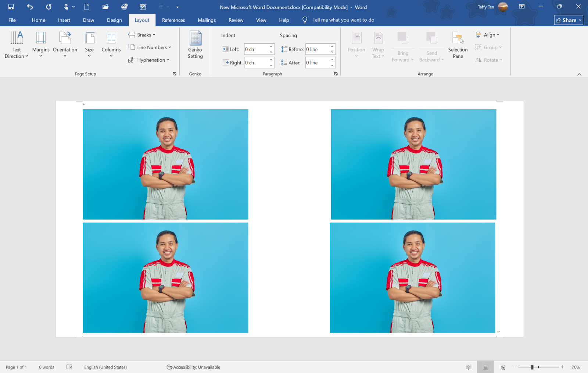This screenshot has height=373, width=588.
Task: Undo the last action
Action: coord(30,7)
